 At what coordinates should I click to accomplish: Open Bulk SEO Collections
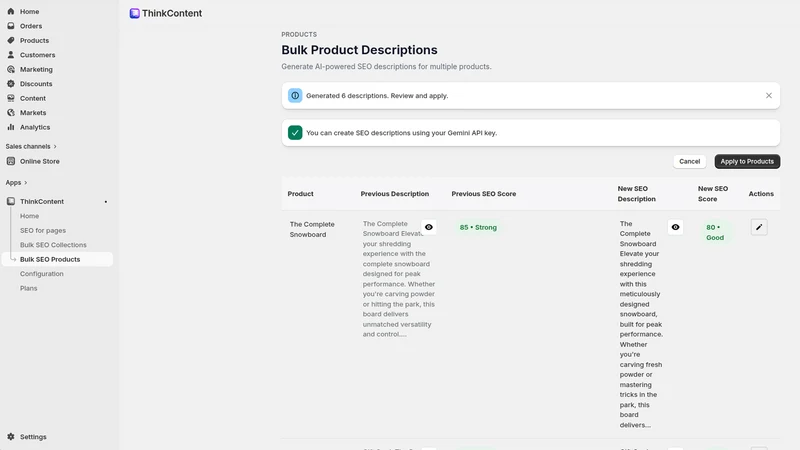(53, 245)
